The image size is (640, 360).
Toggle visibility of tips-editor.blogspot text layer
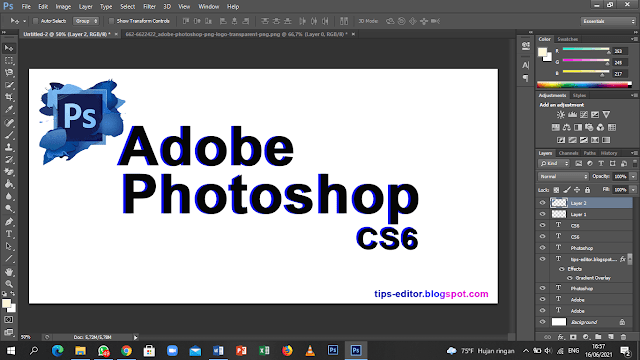click(x=542, y=259)
